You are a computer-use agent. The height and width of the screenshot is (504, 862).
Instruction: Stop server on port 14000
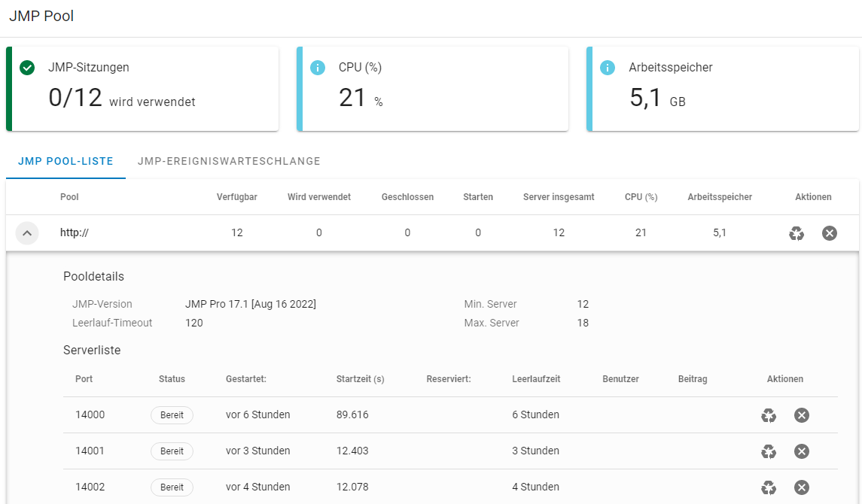[802, 415]
